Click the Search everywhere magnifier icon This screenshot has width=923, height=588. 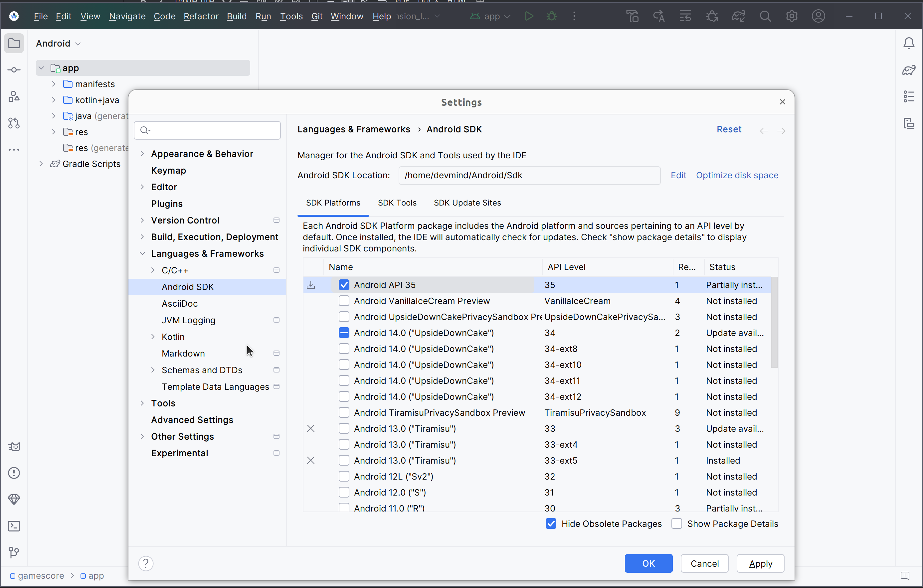tap(766, 16)
